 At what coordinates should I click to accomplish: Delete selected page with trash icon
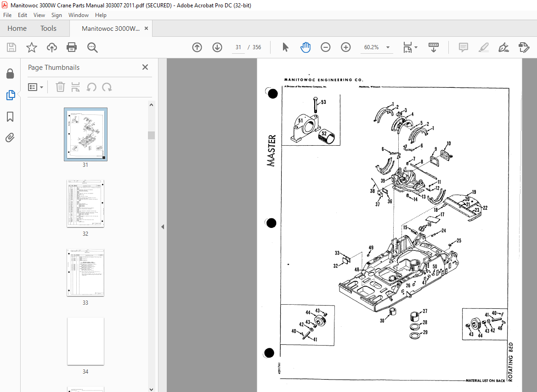pyautogui.click(x=60, y=87)
